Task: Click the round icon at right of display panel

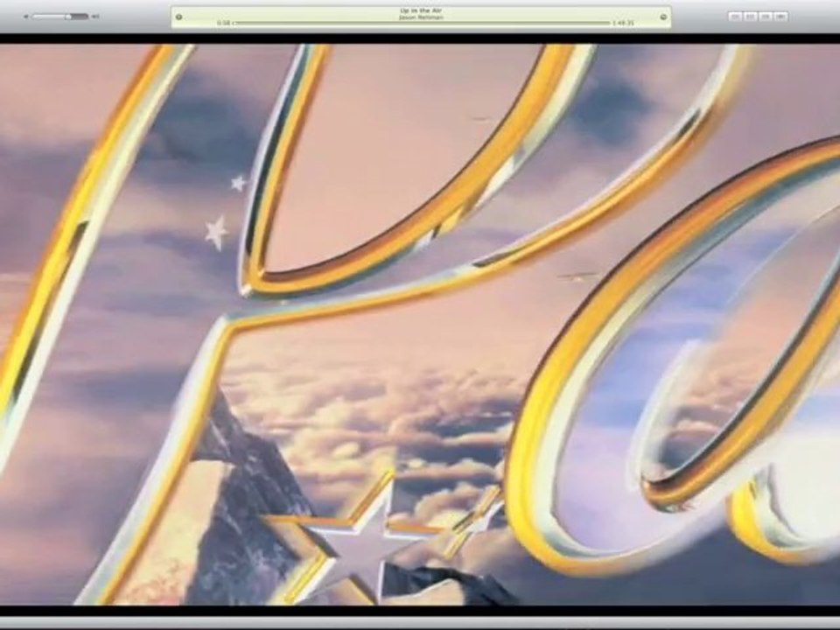Action: [x=663, y=17]
